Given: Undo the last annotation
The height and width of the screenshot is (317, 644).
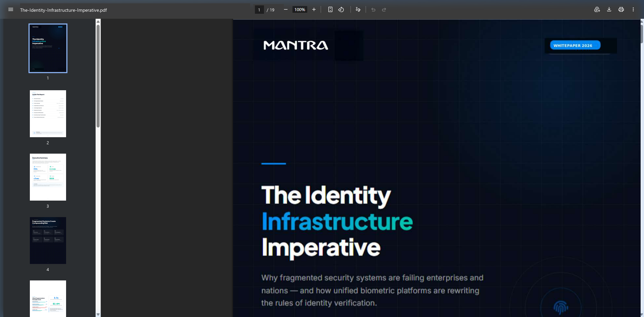Looking at the screenshot, I should 373,9.
